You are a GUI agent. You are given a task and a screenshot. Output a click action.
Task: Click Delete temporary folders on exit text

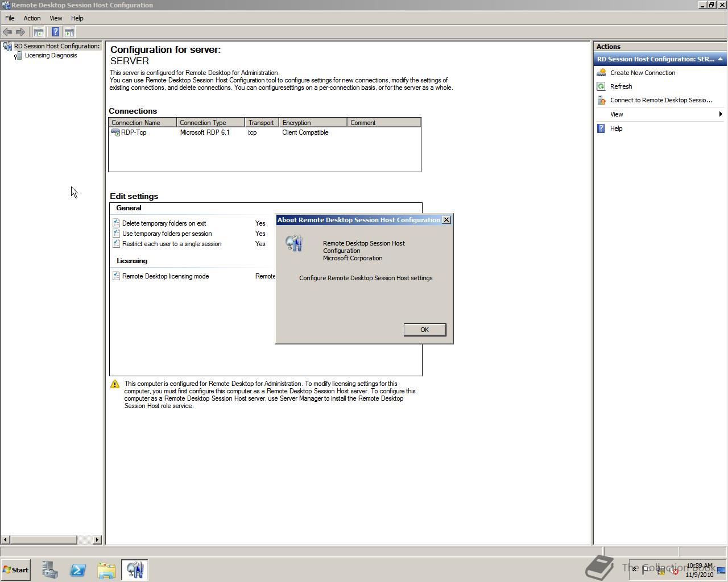click(164, 223)
